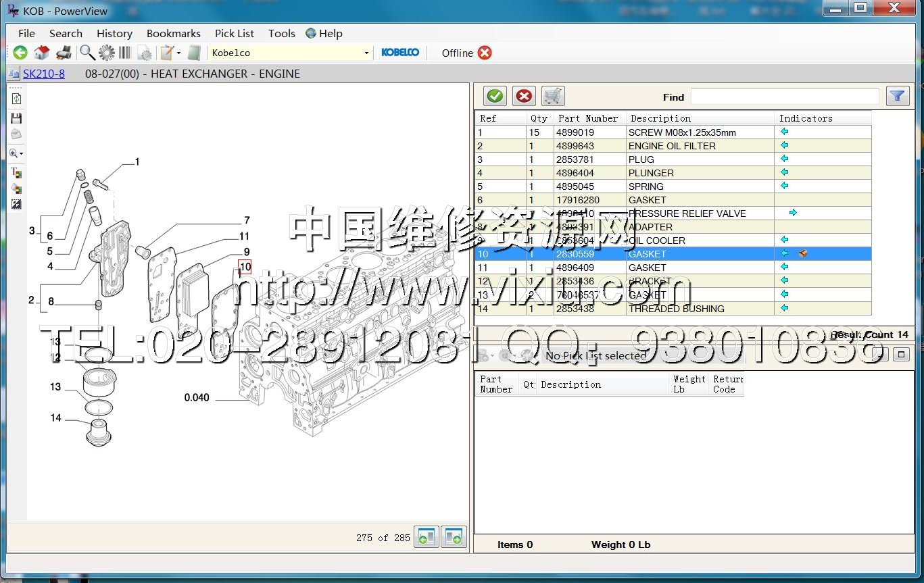Open the Pick List menu
The width and height of the screenshot is (924, 583).
click(x=234, y=33)
